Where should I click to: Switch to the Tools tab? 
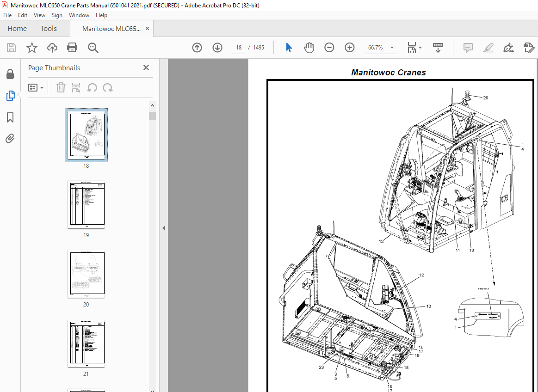point(49,29)
